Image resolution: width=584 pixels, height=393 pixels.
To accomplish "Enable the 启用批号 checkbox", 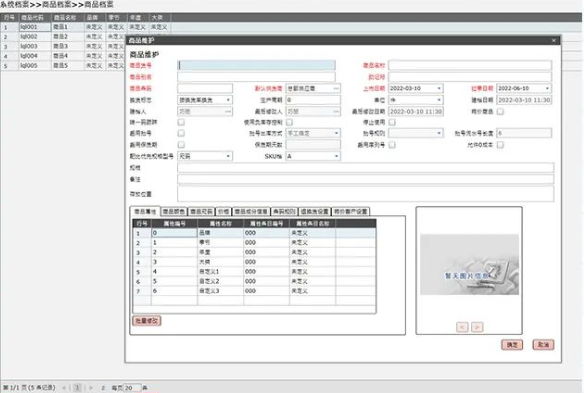I will (181, 133).
